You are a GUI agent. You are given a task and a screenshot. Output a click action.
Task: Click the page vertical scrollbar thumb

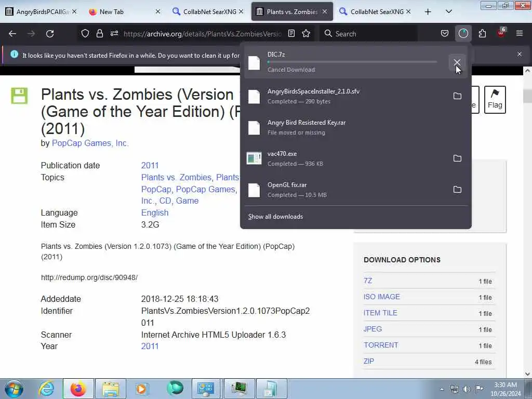click(527, 96)
